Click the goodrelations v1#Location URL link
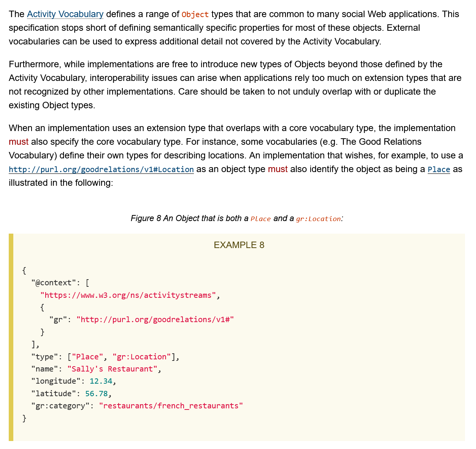Screen dimensions: 476x449 (101, 169)
